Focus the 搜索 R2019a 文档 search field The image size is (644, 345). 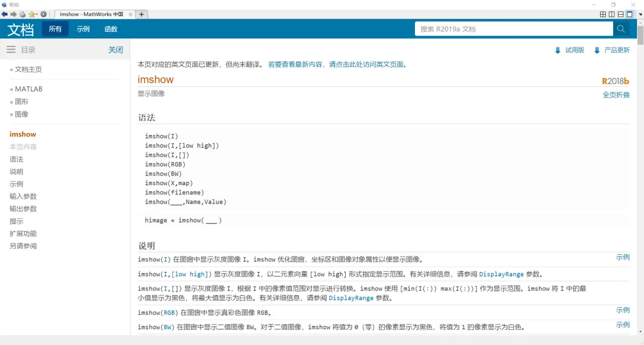(x=514, y=29)
